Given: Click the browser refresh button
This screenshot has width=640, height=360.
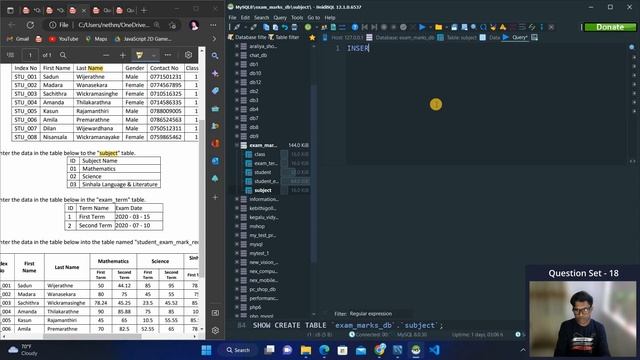Looking at the screenshot, I should tap(30, 25).
